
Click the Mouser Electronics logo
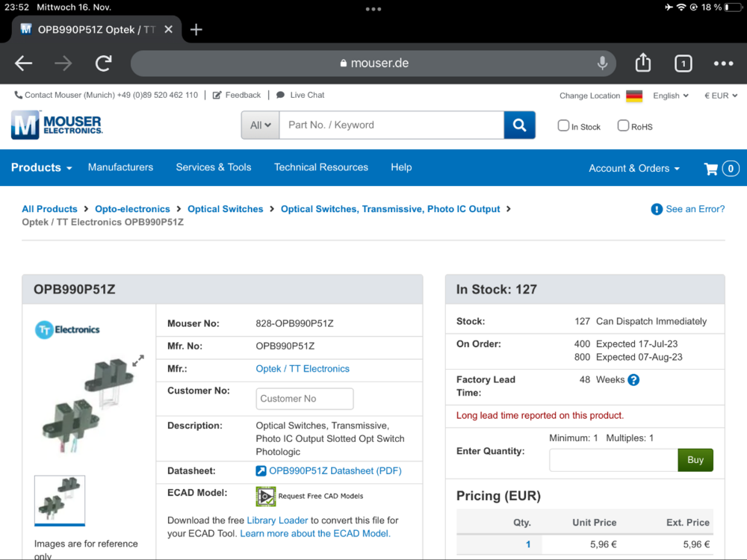(x=57, y=125)
